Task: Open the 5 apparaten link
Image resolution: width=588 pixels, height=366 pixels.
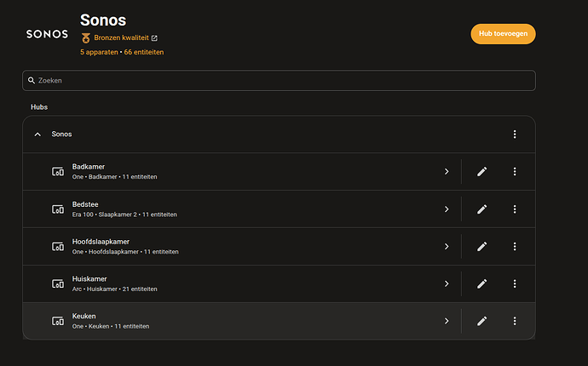Action: point(99,52)
